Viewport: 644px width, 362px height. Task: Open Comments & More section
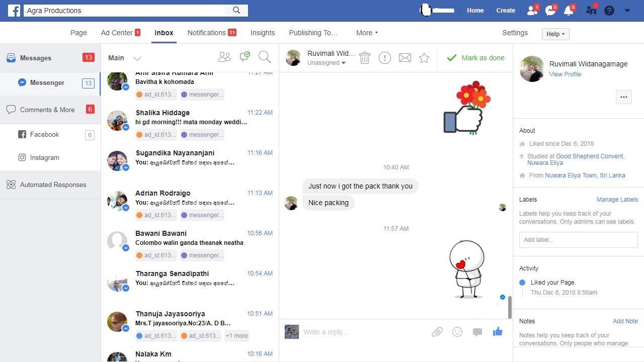tap(50, 110)
